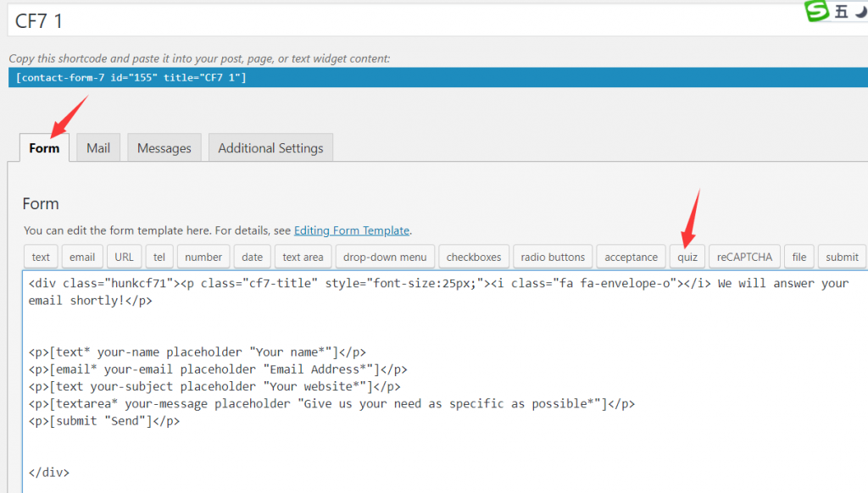
Task: Add a submit button tag
Action: [x=842, y=257]
